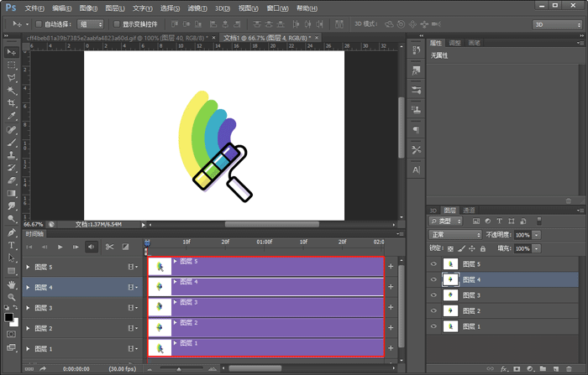Expand 图层 2 track in timeline
Screen dimensions: 588x375
coord(28,328)
